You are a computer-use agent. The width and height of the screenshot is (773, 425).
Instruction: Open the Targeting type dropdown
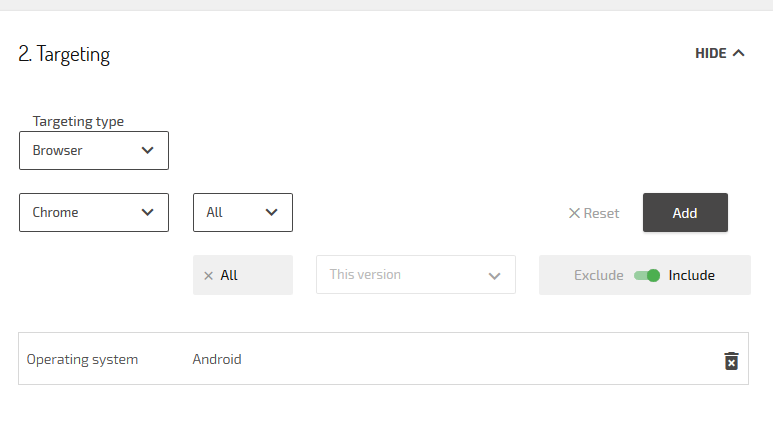point(93,151)
